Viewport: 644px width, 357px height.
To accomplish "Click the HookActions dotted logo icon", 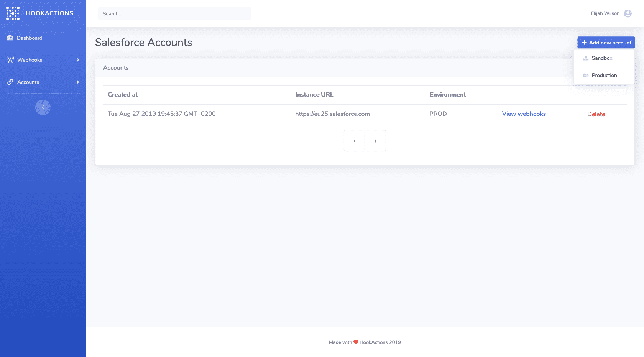I will tap(13, 13).
